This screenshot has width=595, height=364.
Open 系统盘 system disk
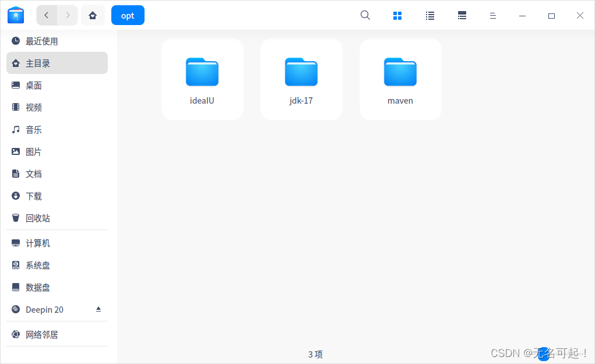pyautogui.click(x=57, y=265)
